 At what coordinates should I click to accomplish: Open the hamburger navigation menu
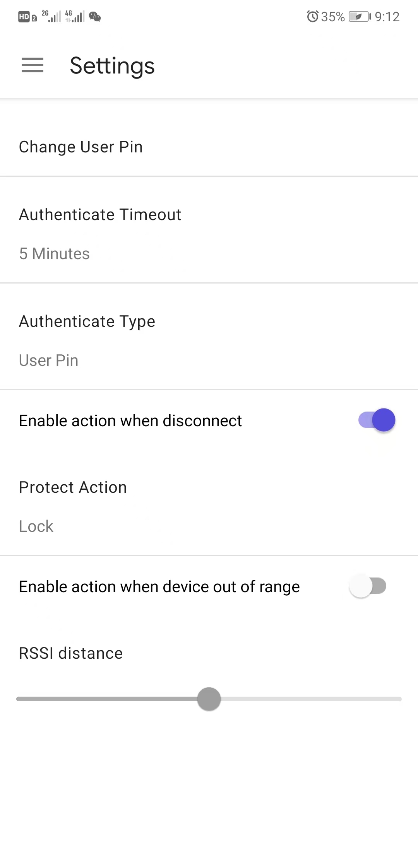33,65
